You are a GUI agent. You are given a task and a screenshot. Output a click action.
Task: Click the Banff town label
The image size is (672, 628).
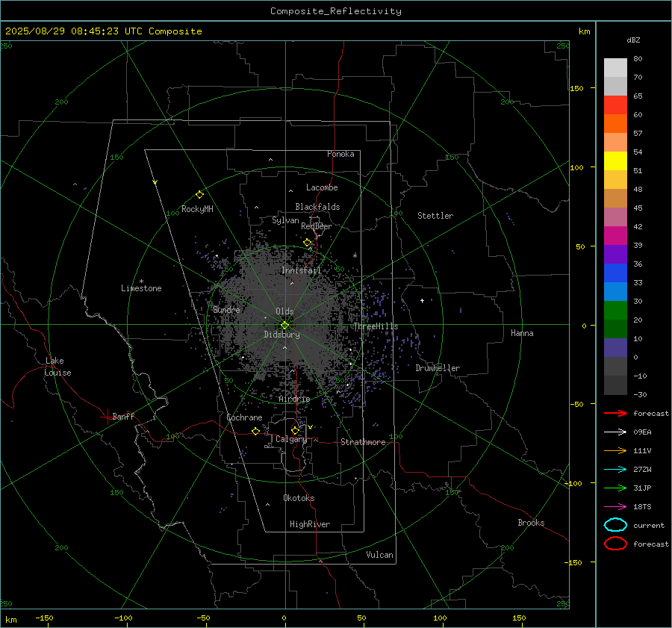(123, 416)
